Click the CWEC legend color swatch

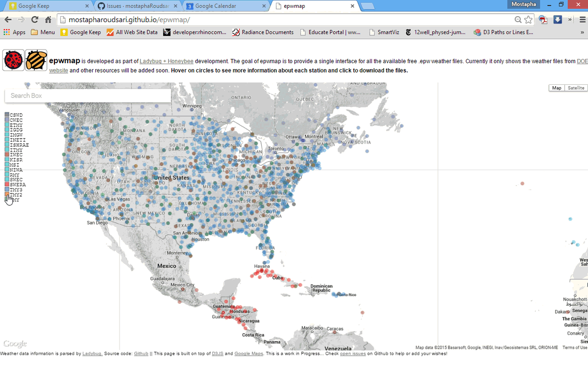[7, 120]
